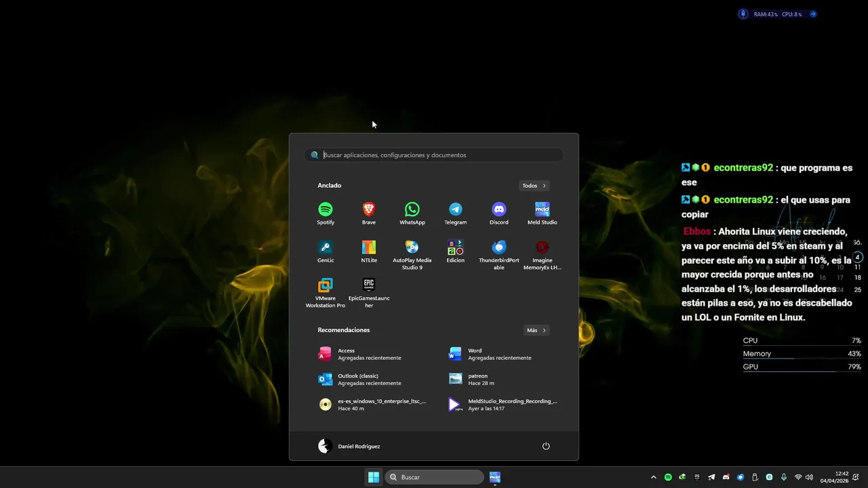Open the notification bell icon
This screenshot has width=868, height=488.
pos(856,477)
